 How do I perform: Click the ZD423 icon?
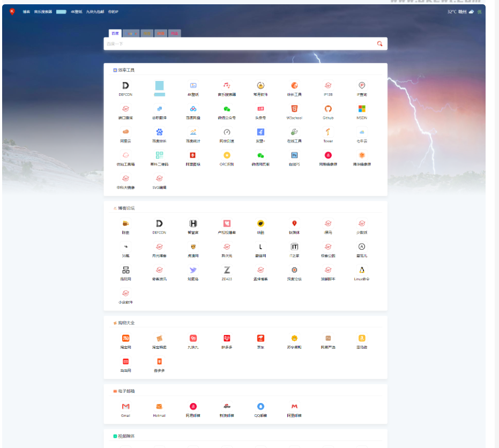(227, 270)
